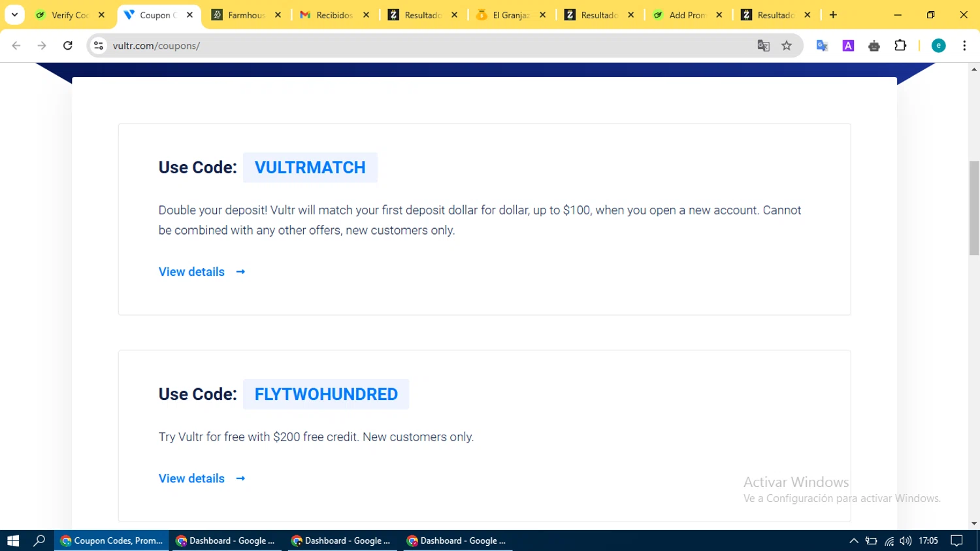The height and width of the screenshot is (551, 980).
Task: Copy the FLYTWOHUNDRED coupon code
Action: pos(326,394)
